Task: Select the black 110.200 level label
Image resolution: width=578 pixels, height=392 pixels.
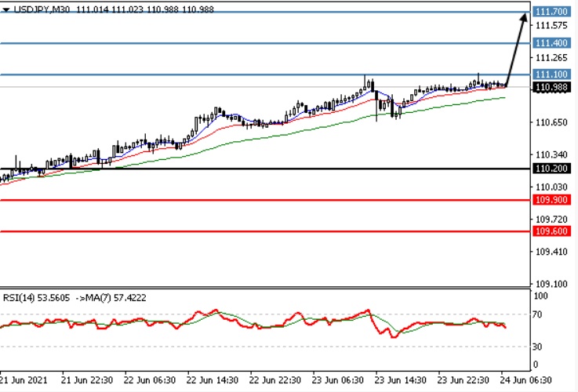Action: (x=551, y=169)
